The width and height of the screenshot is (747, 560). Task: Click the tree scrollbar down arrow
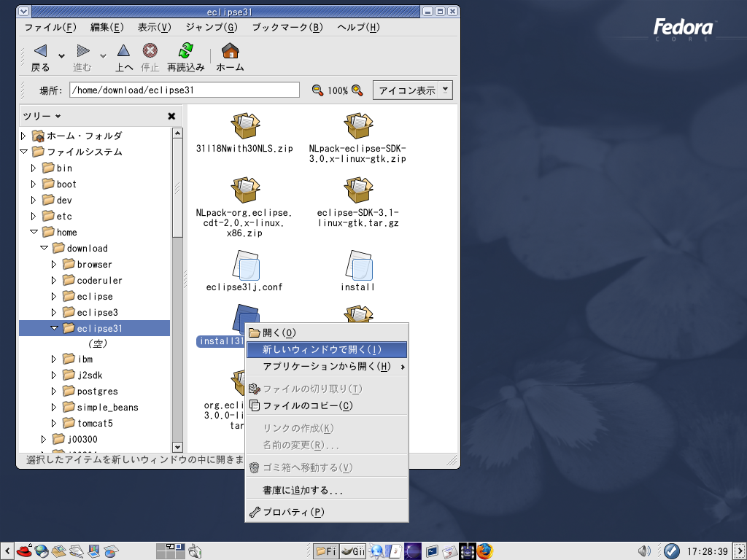coord(177,447)
